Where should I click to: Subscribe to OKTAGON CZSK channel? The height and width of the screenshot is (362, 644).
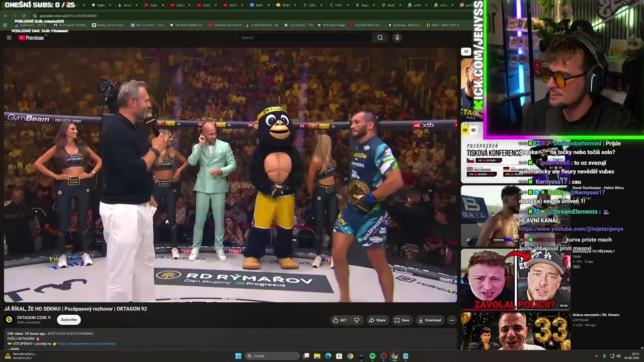(x=69, y=320)
